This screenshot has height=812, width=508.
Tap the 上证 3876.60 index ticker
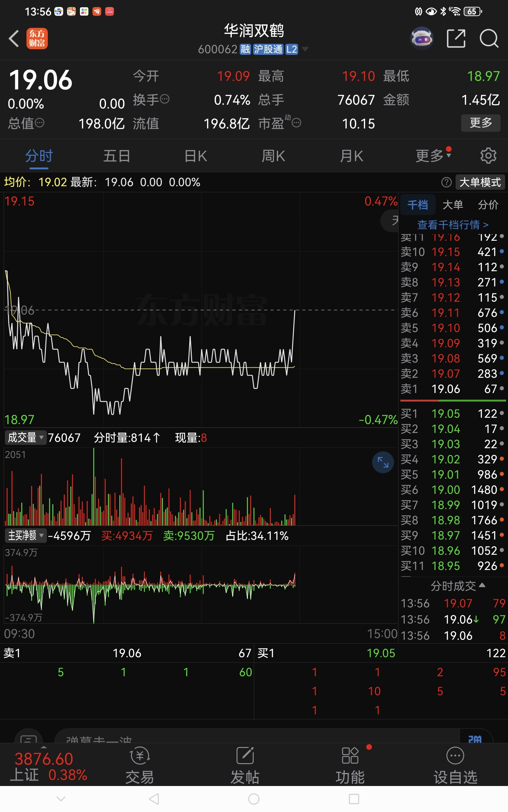48,766
